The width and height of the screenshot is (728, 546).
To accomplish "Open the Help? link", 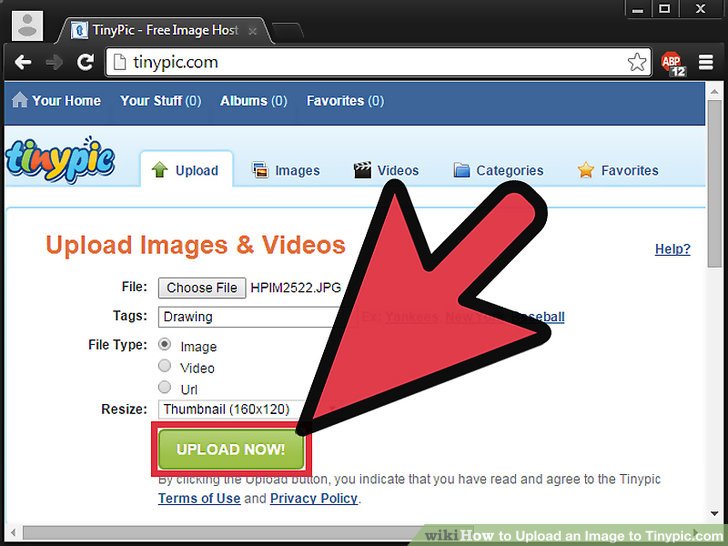I will (x=672, y=249).
